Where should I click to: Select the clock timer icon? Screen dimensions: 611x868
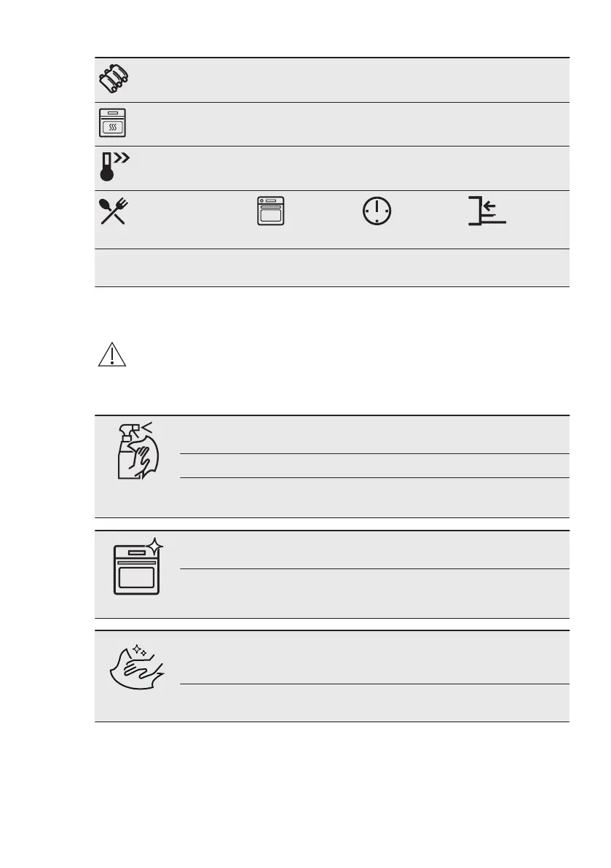click(x=377, y=211)
